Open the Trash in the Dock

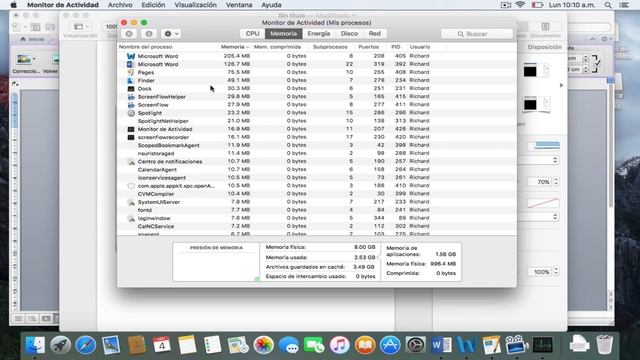click(604, 345)
